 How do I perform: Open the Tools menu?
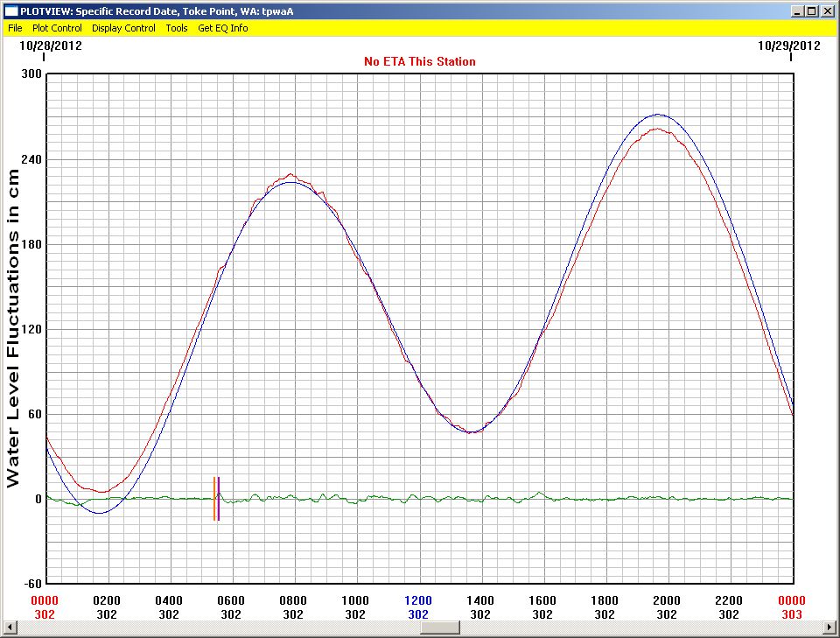[x=177, y=28]
